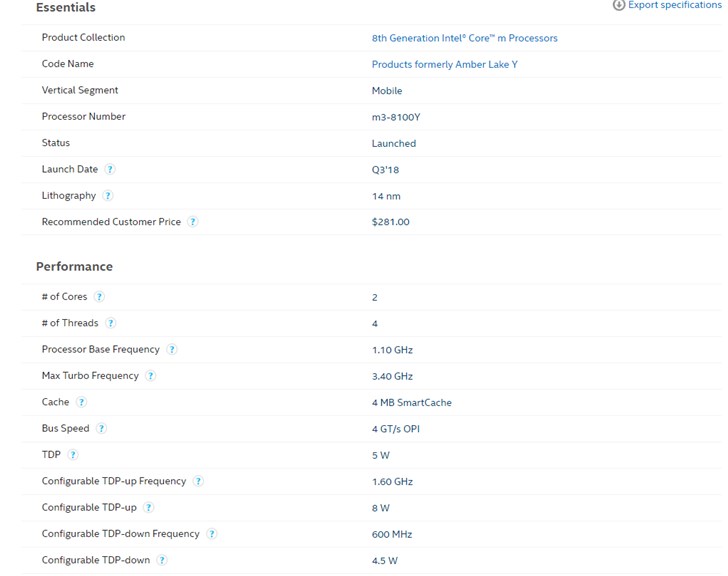Show help for Configurable TDP-down Frequency
Viewport: 728px width, 576px height.
coord(212,534)
